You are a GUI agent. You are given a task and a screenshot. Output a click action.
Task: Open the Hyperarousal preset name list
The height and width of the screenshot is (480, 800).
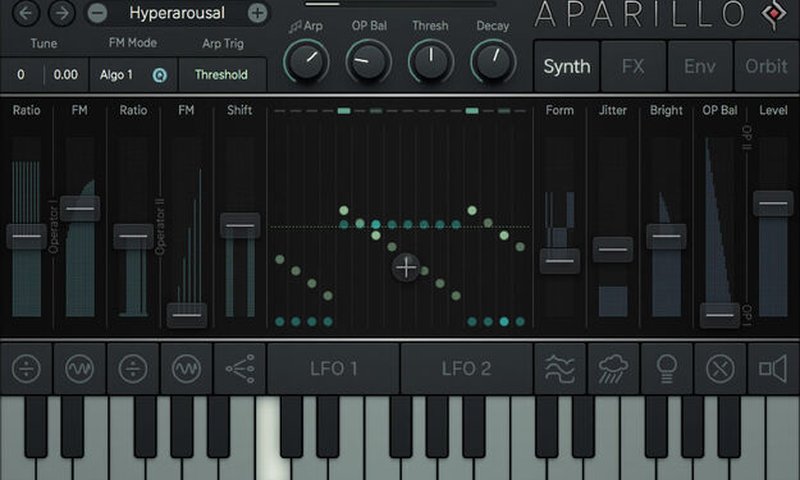[177, 14]
